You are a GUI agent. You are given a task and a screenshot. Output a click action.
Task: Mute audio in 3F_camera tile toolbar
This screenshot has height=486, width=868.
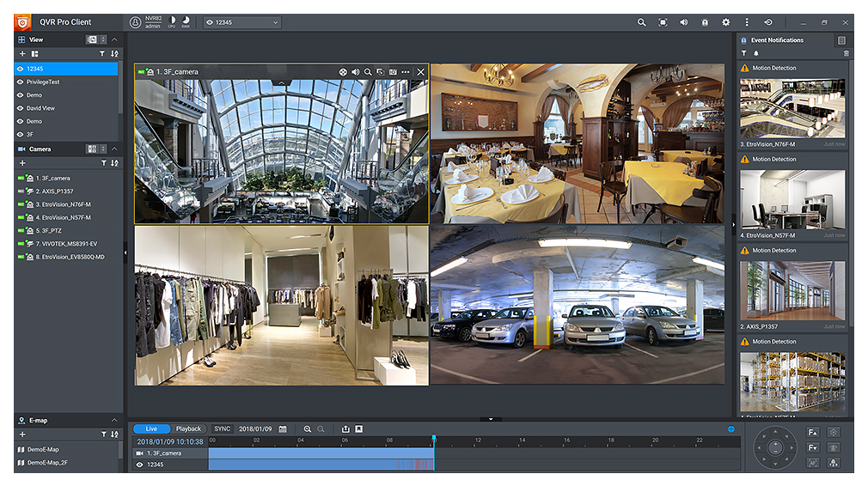(355, 72)
